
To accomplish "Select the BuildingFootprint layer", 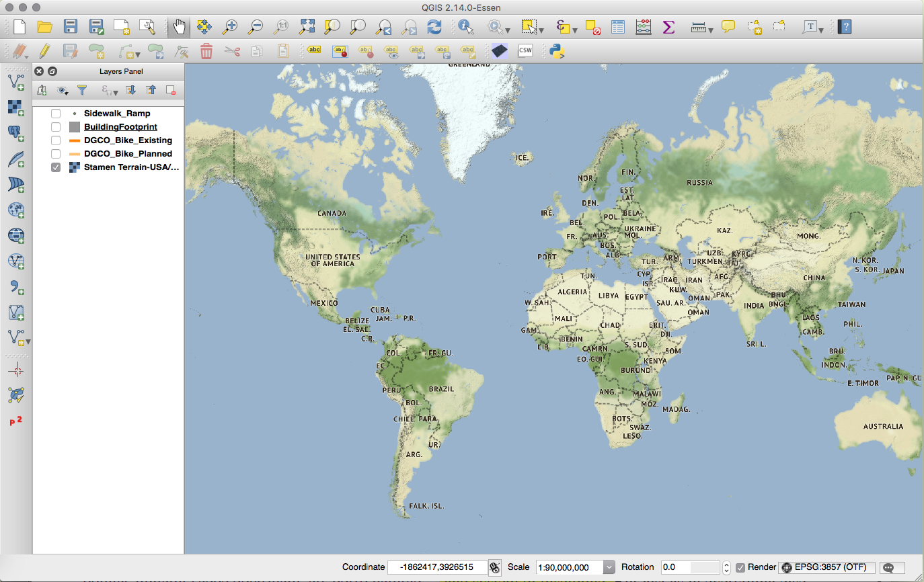I will tap(120, 127).
